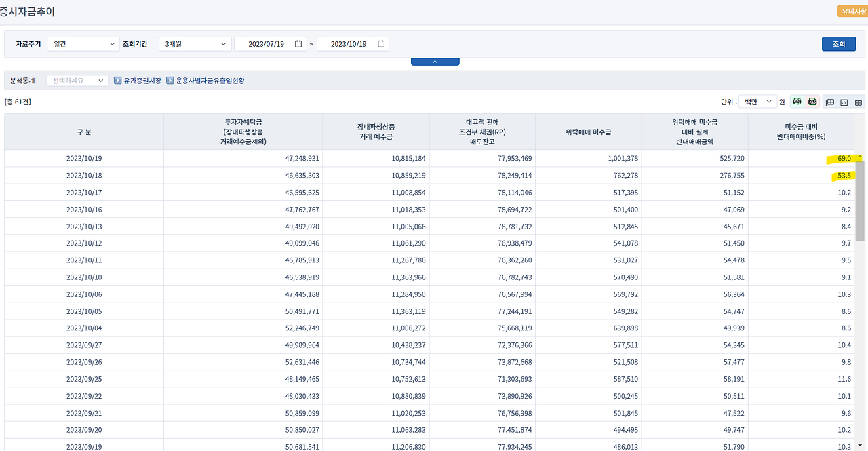Select the 2023/09/22 date cell

pos(84,396)
